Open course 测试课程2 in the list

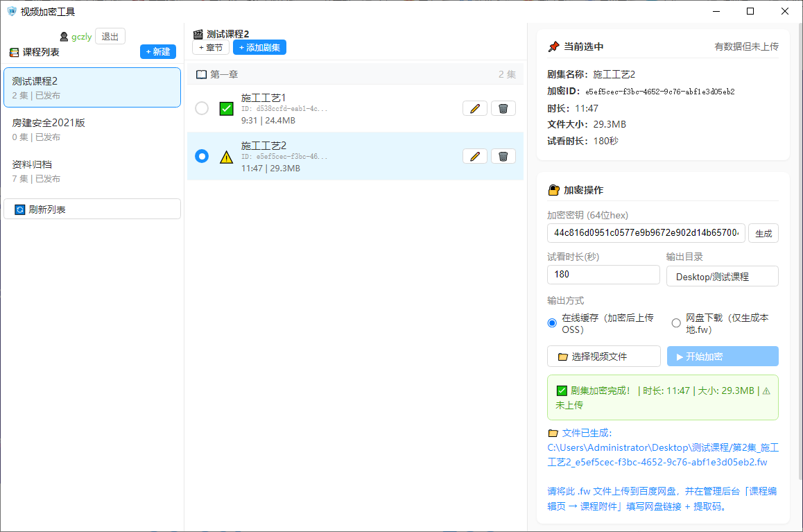pos(92,87)
